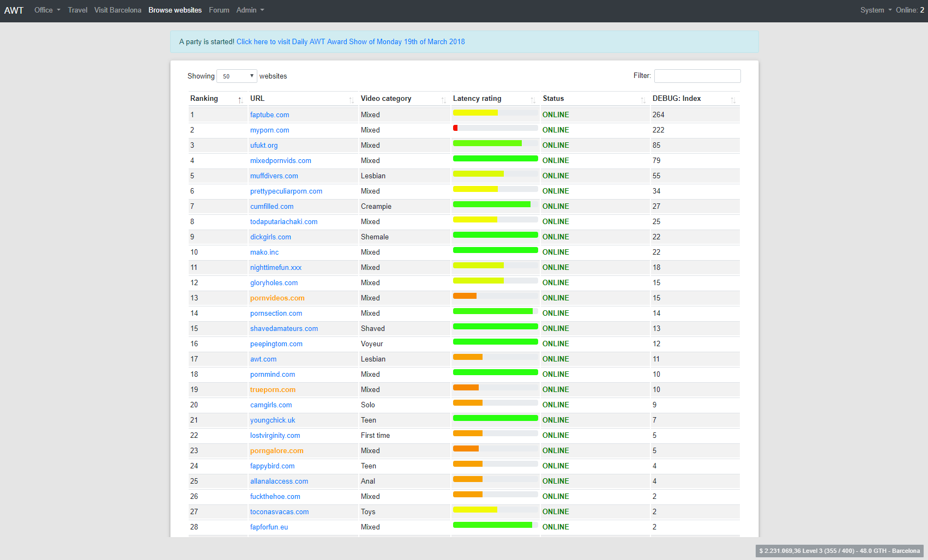This screenshot has width=928, height=560.
Task: Open the Daily AWT Award Show link
Action: pyautogui.click(x=350, y=42)
